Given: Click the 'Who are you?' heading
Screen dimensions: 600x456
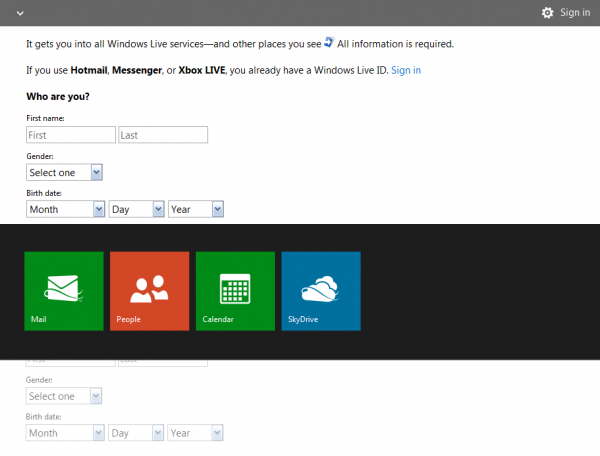Looking at the screenshot, I should [x=58, y=96].
